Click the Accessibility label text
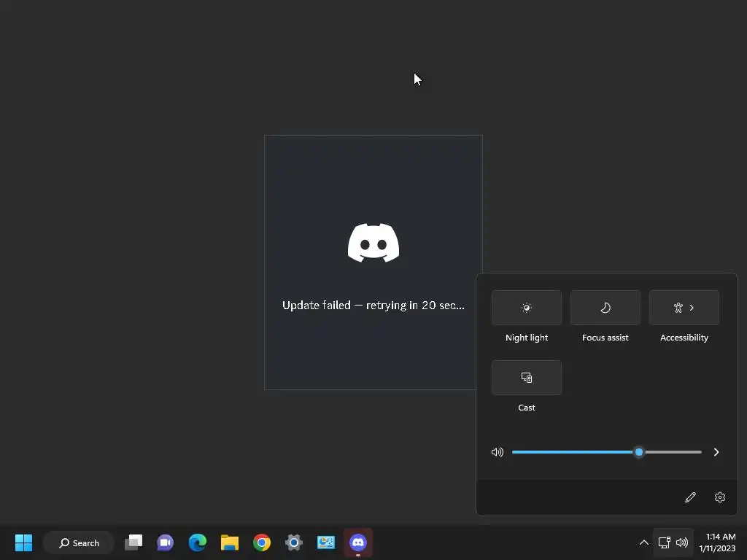The width and height of the screenshot is (747, 560). pyautogui.click(x=684, y=338)
